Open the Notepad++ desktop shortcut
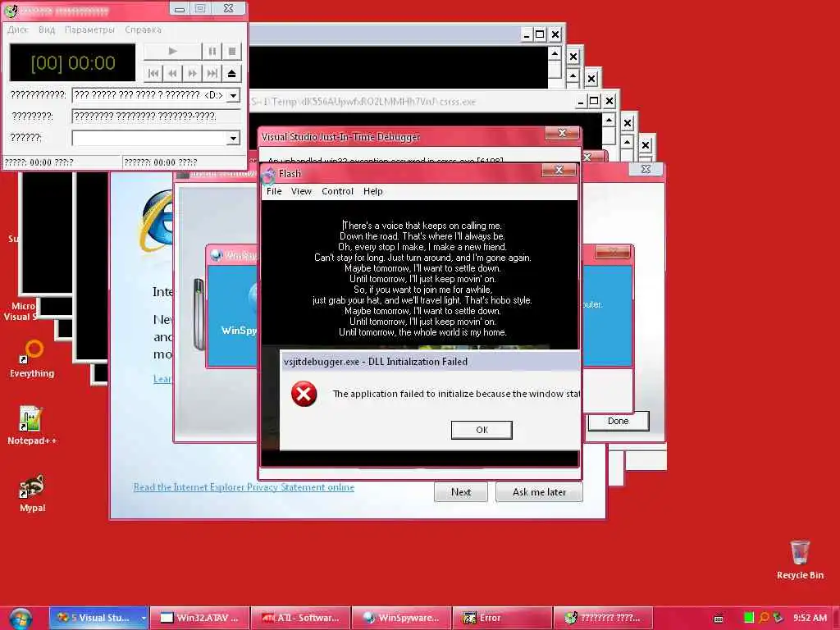This screenshot has width=840, height=630. 32,426
